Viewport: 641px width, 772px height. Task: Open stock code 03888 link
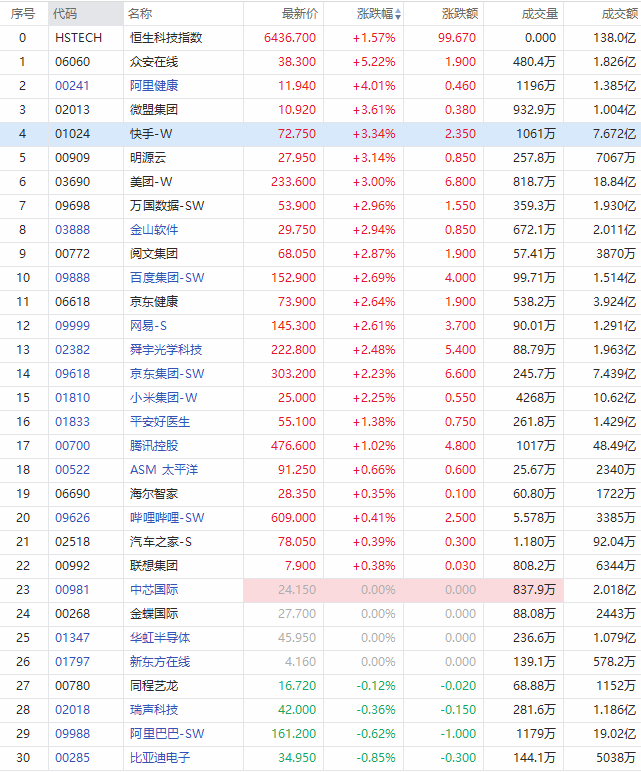click(72, 229)
